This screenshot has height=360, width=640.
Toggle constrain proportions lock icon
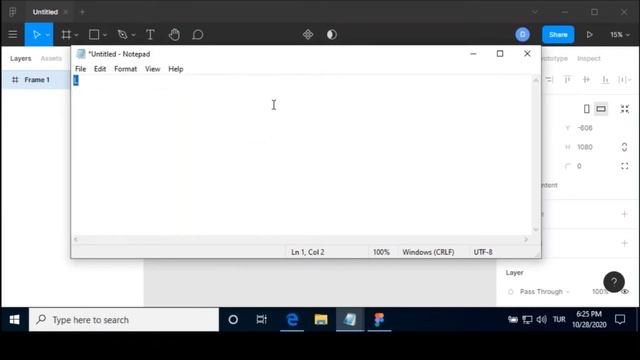click(x=624, y=147)
